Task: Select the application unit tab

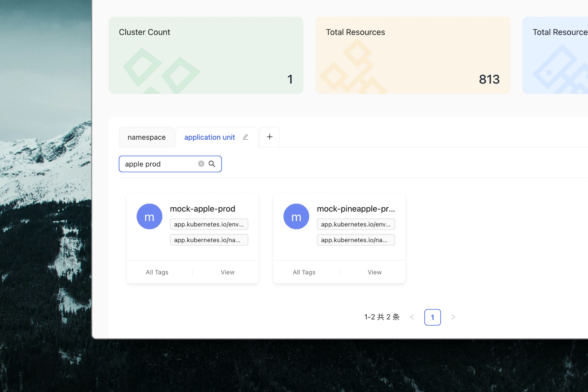Action: click(x=209, y=138)
